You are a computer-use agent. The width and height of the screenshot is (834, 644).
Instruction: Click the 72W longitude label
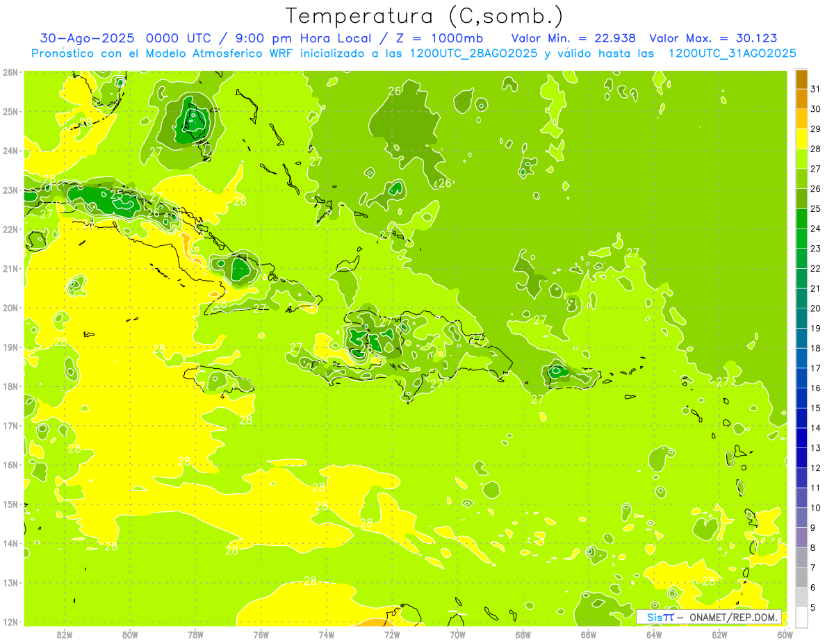(x=392, y=634)
